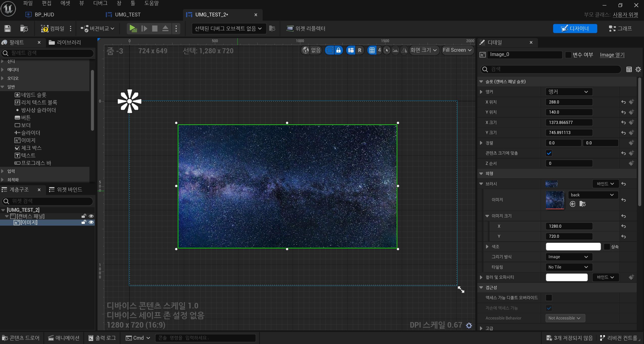Click the Tint white color swatch

573,247
